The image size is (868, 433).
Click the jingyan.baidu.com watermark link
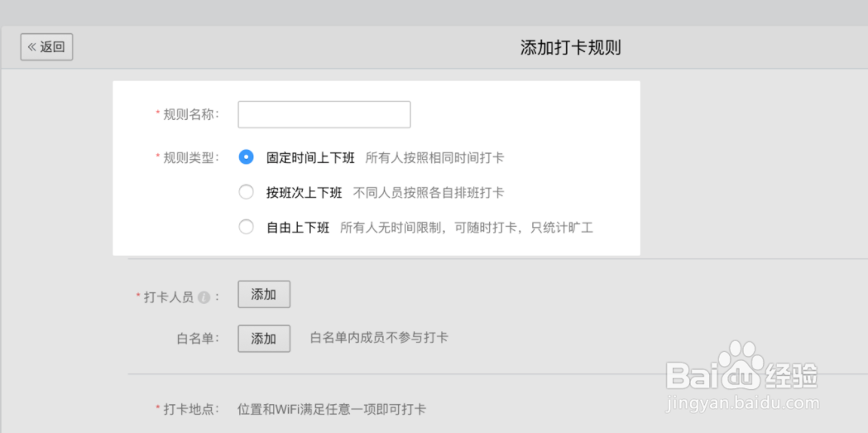pos(741,402)
